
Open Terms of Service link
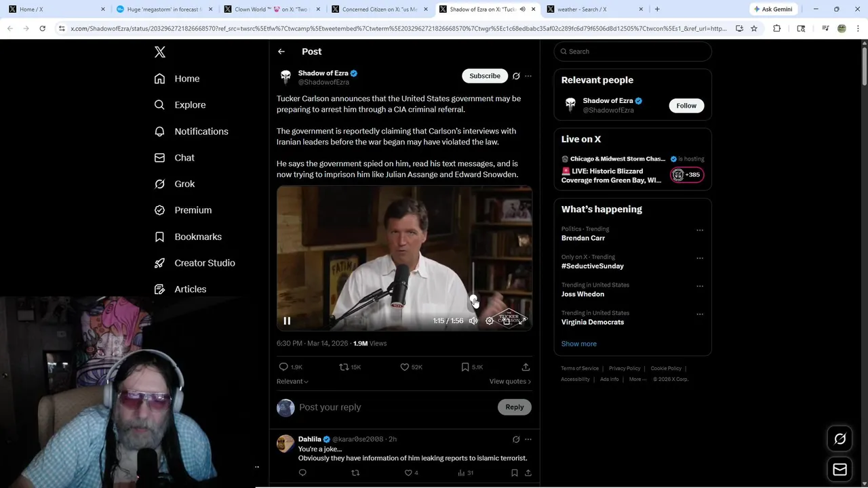click(x=580, y=369)
